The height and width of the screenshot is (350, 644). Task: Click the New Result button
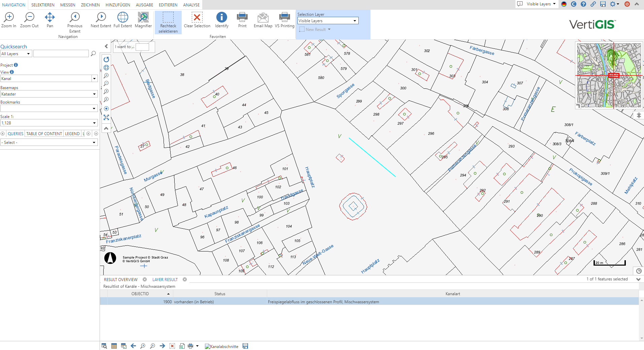(x=315, y=30)
